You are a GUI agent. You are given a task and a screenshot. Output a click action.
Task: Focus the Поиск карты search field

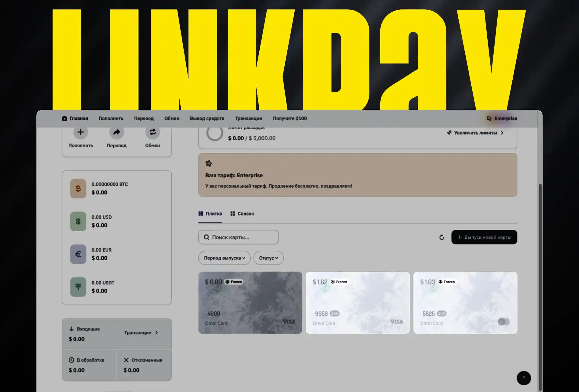pos(238,237)
